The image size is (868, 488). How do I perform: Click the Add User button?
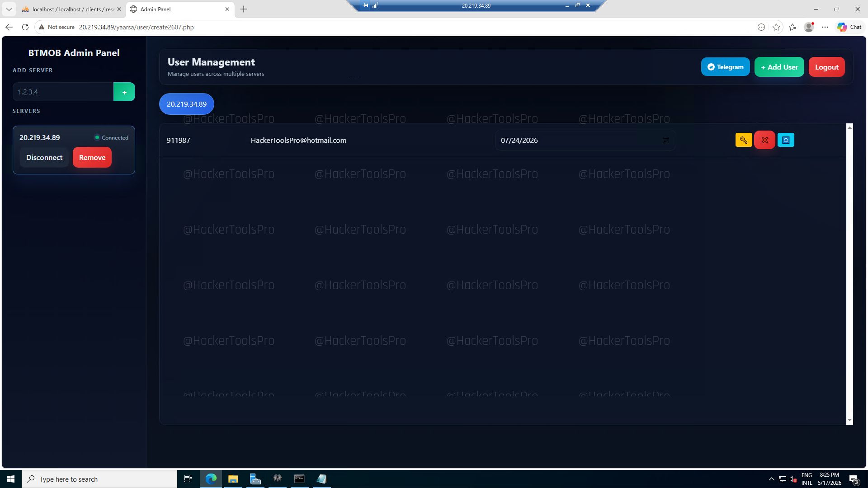tap(779, 67)
